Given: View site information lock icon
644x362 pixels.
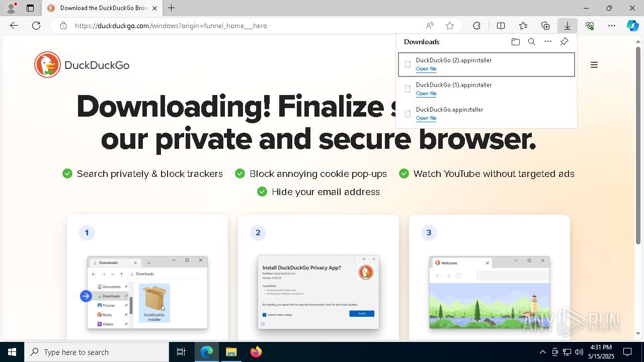Looking at the screenshot, I should pos(63,26).
